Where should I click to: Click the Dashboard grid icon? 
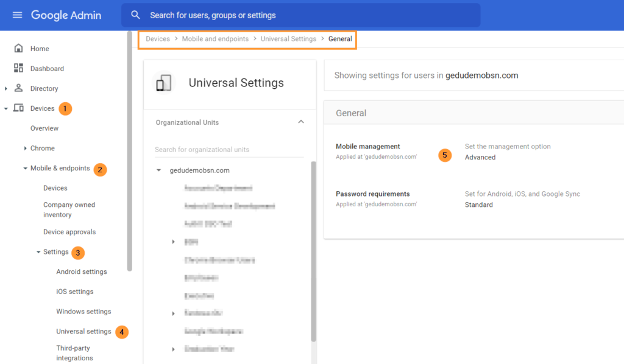[x=18, y=68]
